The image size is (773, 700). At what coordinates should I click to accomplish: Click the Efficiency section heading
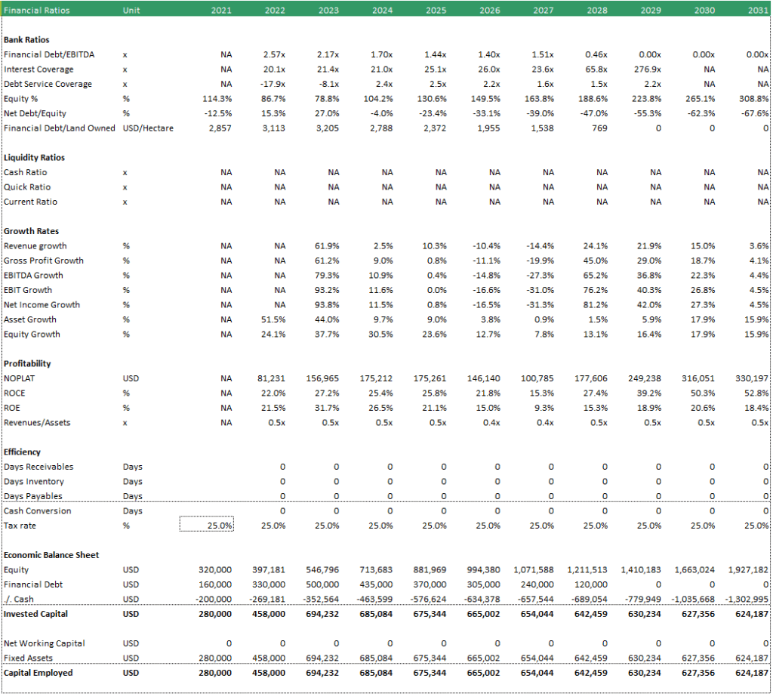[22, 452]
